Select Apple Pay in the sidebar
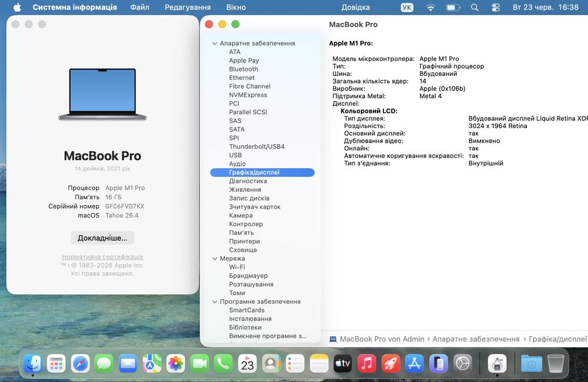This screenshot has height=382, width=588. [x=244, y=61]
